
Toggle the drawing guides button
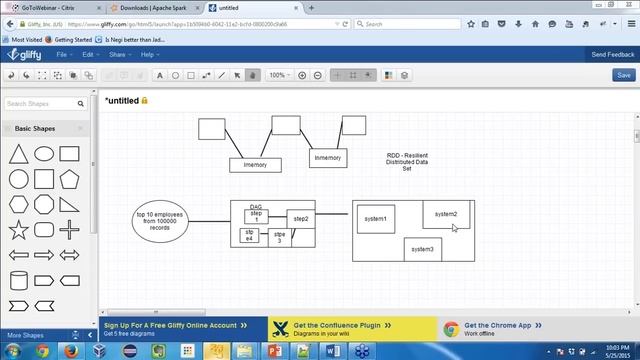368,76
